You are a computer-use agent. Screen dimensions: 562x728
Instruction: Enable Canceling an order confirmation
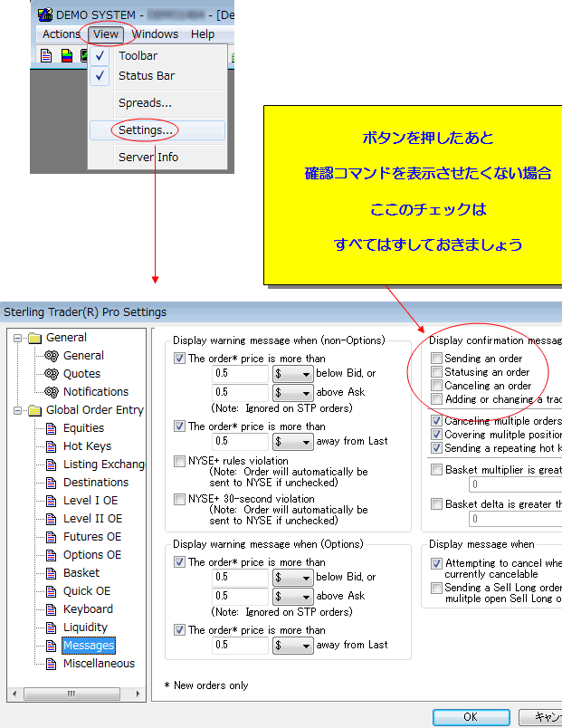(x=436, y=385)
